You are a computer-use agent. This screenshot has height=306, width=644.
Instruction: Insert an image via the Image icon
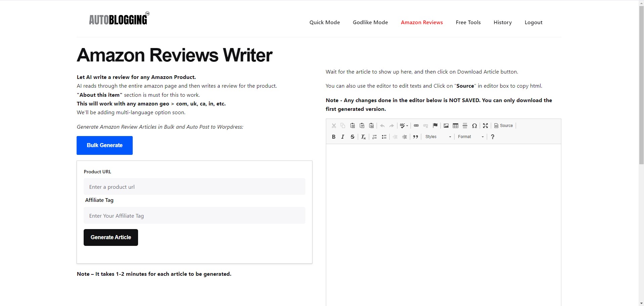click(446, 126)
